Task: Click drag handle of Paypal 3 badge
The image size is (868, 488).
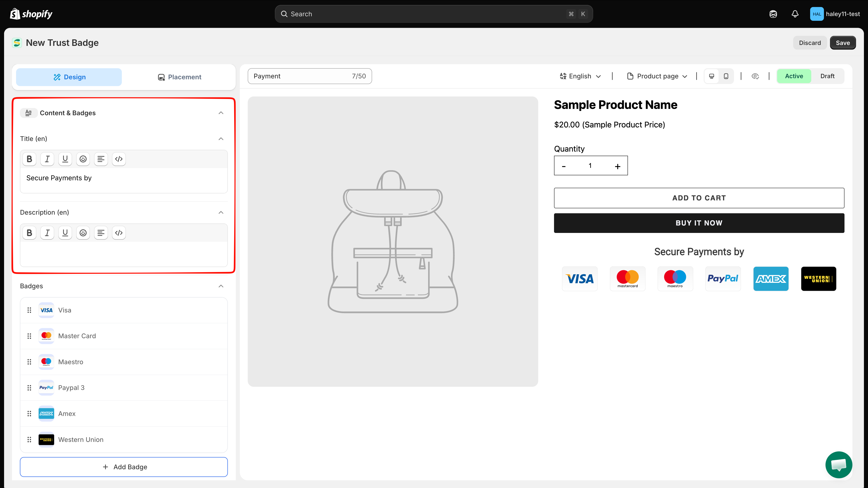Action: [29, 388]
